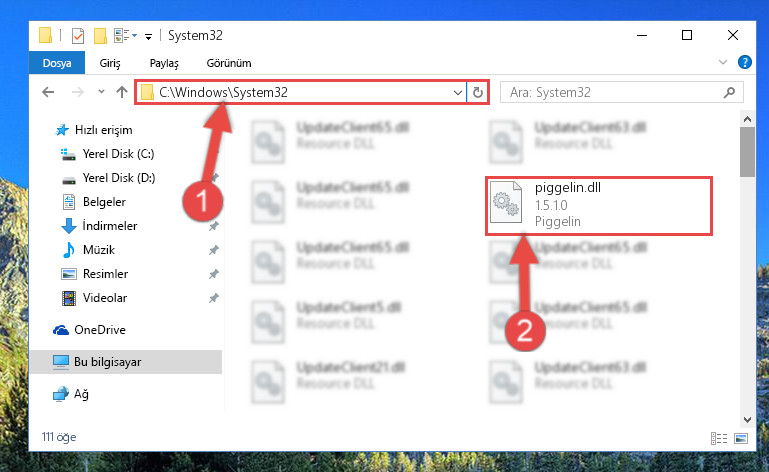Expand the address bar history dropdown

point(458,92)
